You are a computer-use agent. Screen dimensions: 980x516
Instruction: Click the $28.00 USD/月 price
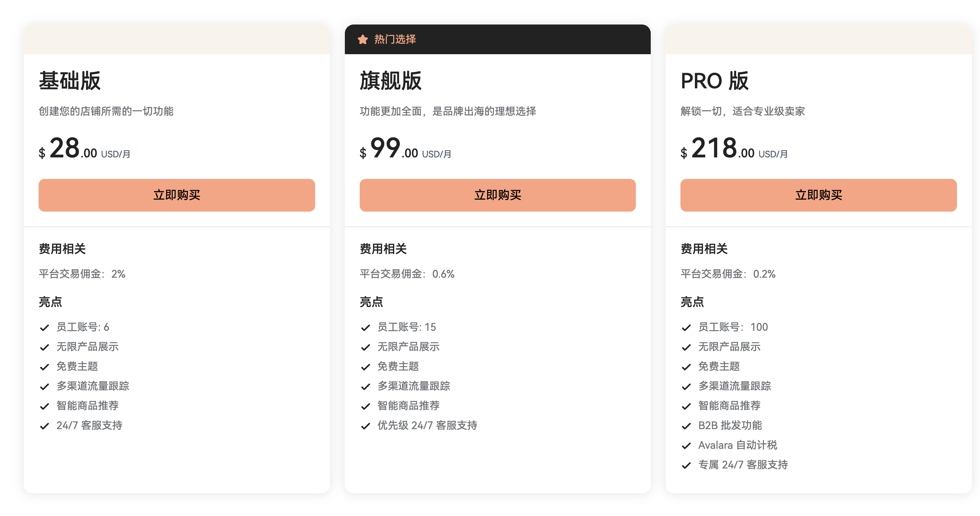click(x=85, y=148)
